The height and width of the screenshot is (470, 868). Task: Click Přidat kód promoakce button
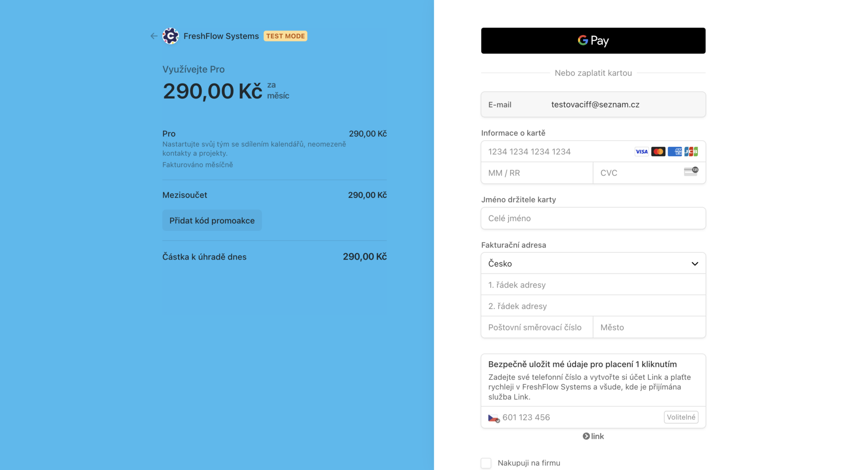(212, 221)
